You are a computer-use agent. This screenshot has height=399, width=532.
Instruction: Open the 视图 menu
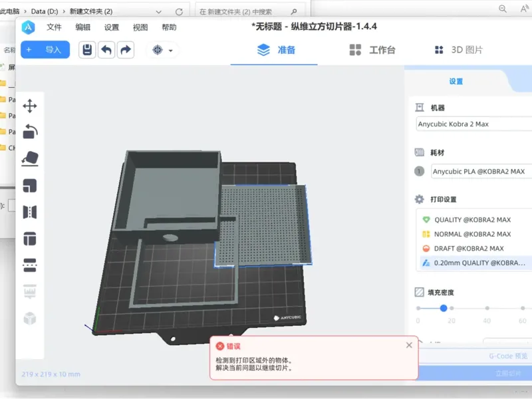coord(140,27)
